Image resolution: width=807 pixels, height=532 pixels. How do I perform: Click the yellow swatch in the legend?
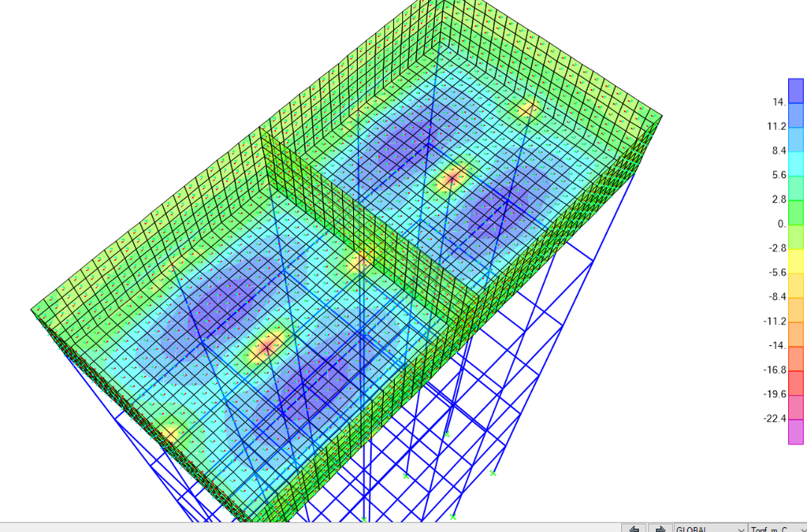click(x=796, y=262)
